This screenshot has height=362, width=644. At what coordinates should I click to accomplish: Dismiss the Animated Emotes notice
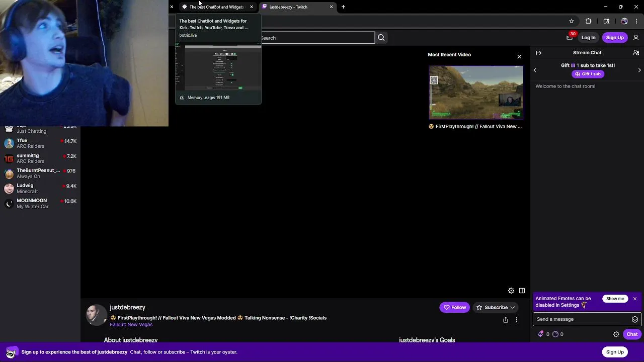pos(635,299)
